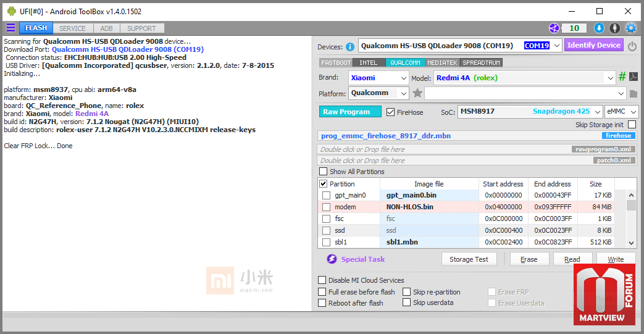Image resolution: width=644 pixels, height=334 pixels.
Task: Open the PDF manual icon beside Model
Action: (634, 77)
